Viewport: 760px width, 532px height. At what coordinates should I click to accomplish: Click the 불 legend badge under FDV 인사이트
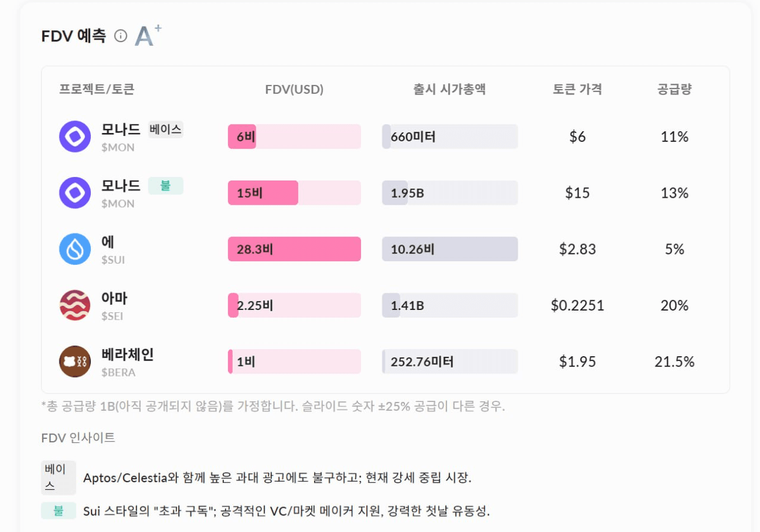(58, 511)
